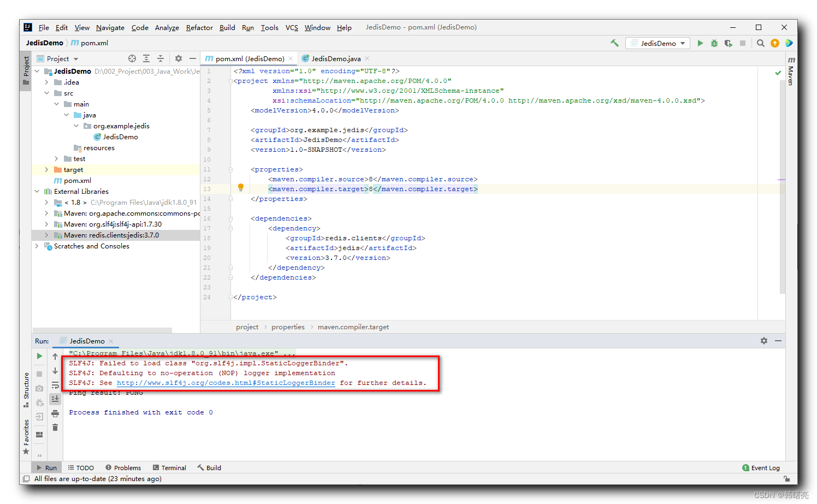Open the Refactor menu
The image size is (817, 504).
[x=199, y=27]
